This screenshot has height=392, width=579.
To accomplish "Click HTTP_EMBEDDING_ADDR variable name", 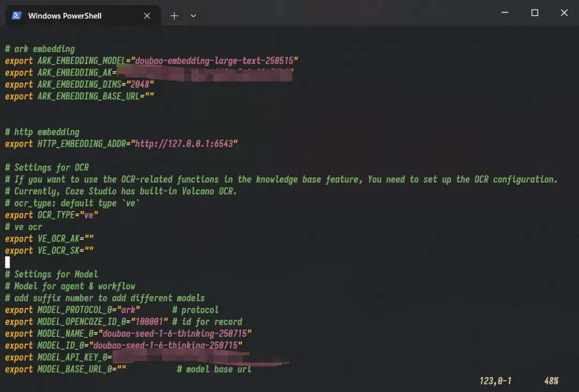I will click(81, 144).
